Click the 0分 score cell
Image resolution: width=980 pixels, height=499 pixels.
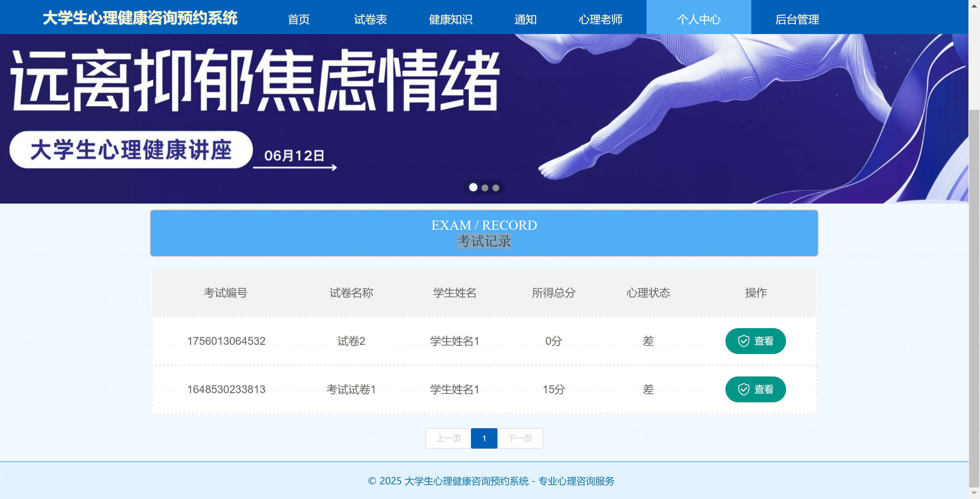pyautogui.click(x=553, y=341)
